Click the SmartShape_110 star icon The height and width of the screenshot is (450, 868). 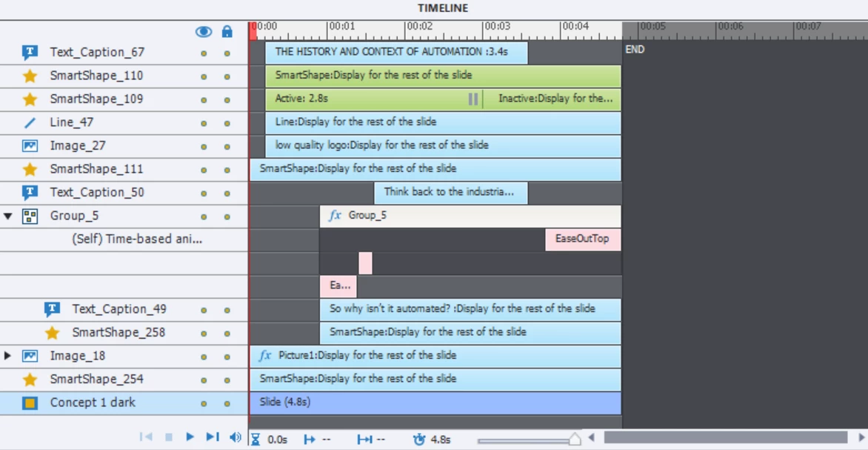[x=30, y=76]
